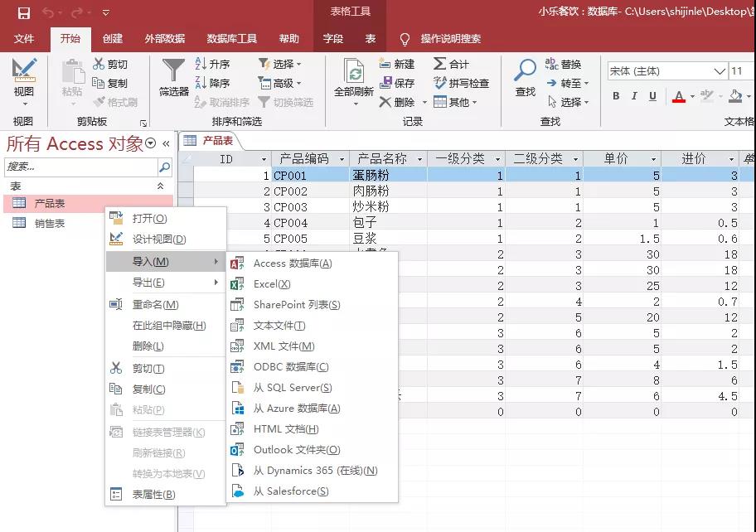Choose 从 Dynamics 365 import option
This screenshot has height=532, width=756.
pos(312,471)
